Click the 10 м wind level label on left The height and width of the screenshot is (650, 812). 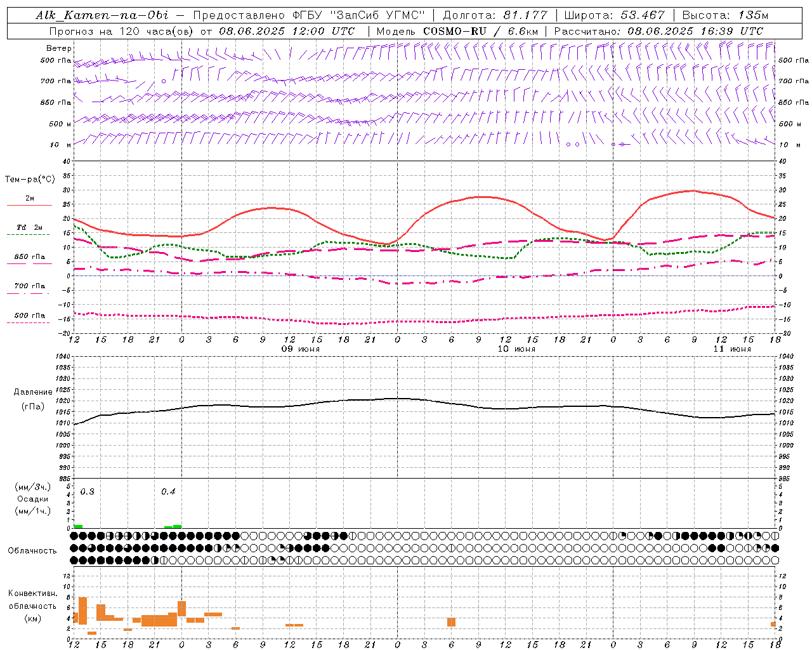tap(61, 145)
